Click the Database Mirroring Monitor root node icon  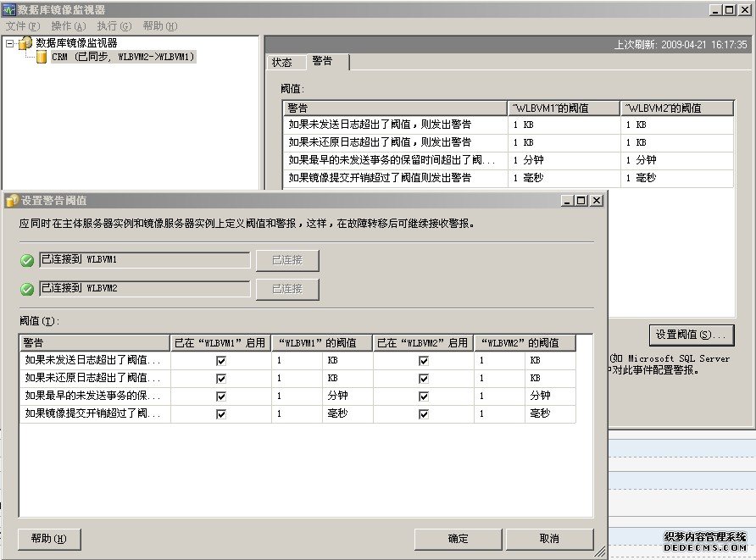26,42
